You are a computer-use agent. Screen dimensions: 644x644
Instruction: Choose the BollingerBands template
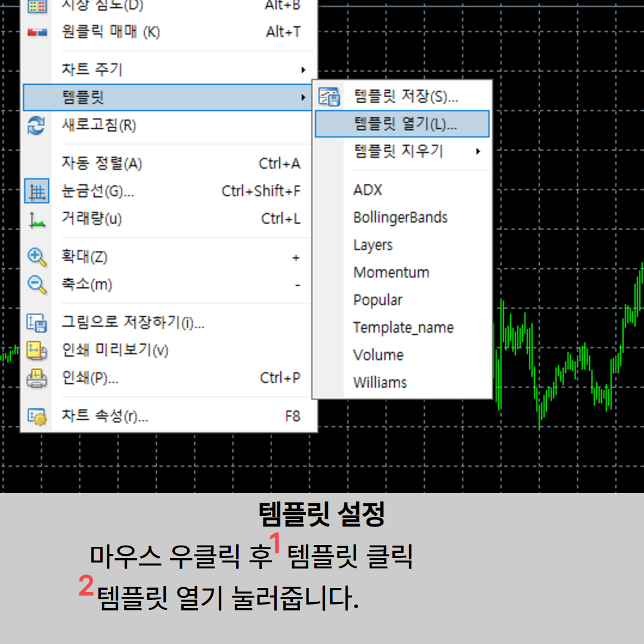[x=400, y=218]
